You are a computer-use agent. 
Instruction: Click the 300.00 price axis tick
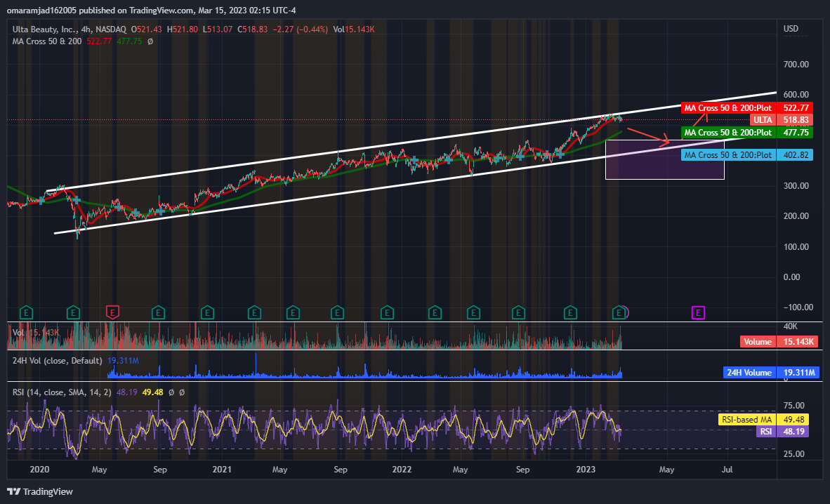(796, 186)
